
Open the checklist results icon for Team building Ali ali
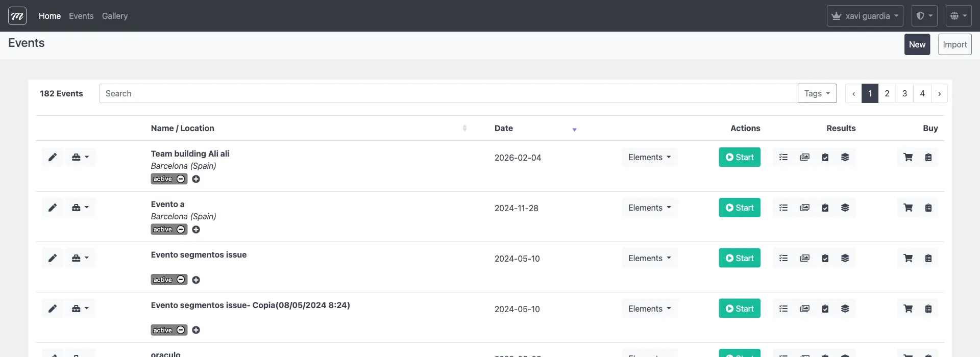783,157
